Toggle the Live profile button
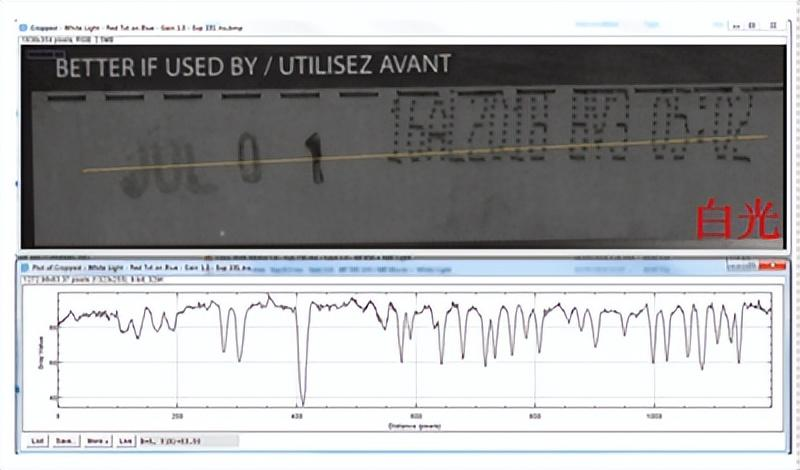The image size is (800, 470). click(x=125, y=440)
